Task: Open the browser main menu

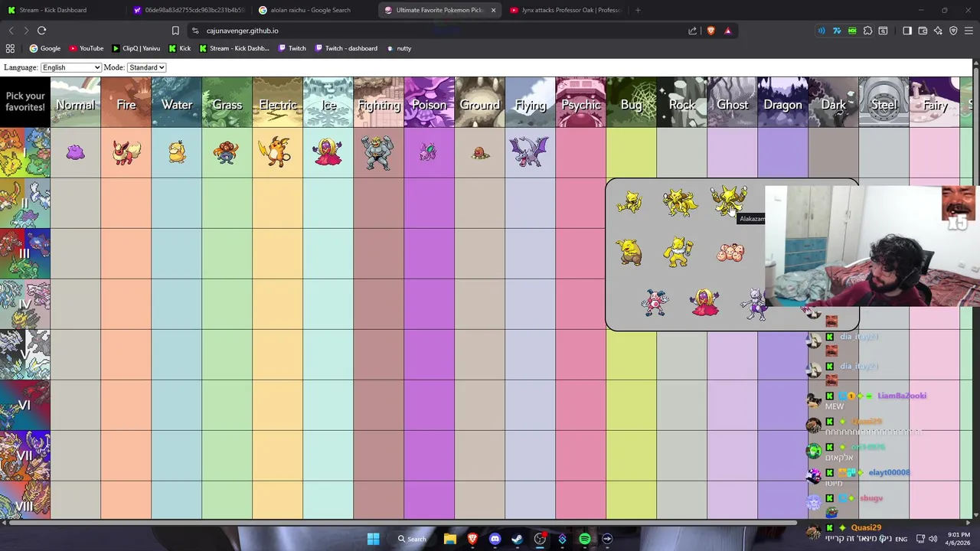Action: click(969, 31)
